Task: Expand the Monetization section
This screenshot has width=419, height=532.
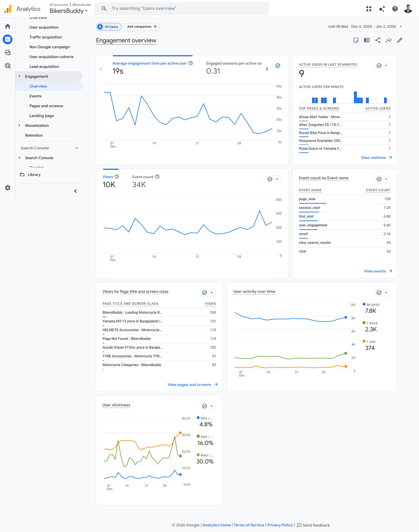Action: (37, 125)
